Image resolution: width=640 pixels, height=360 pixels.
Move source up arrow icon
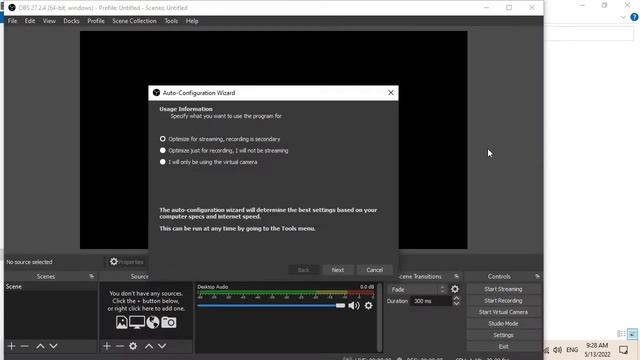coord(149,346)
